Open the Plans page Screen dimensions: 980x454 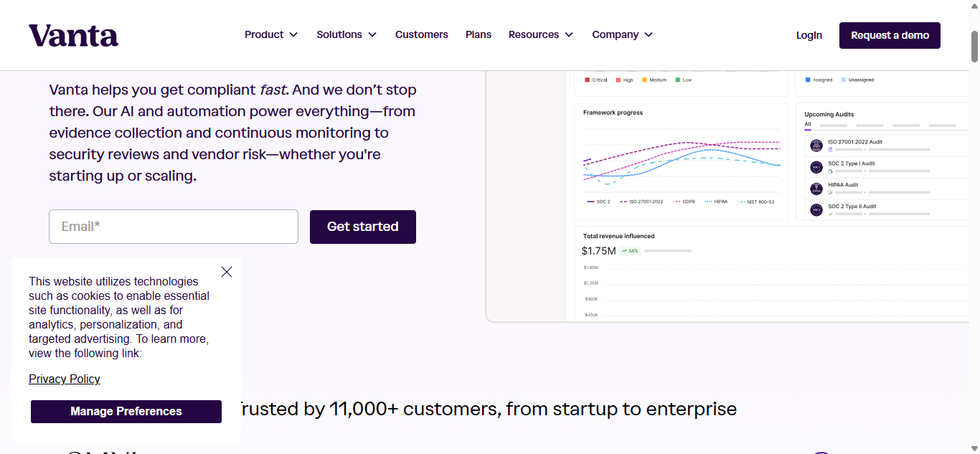pos(479,34)
